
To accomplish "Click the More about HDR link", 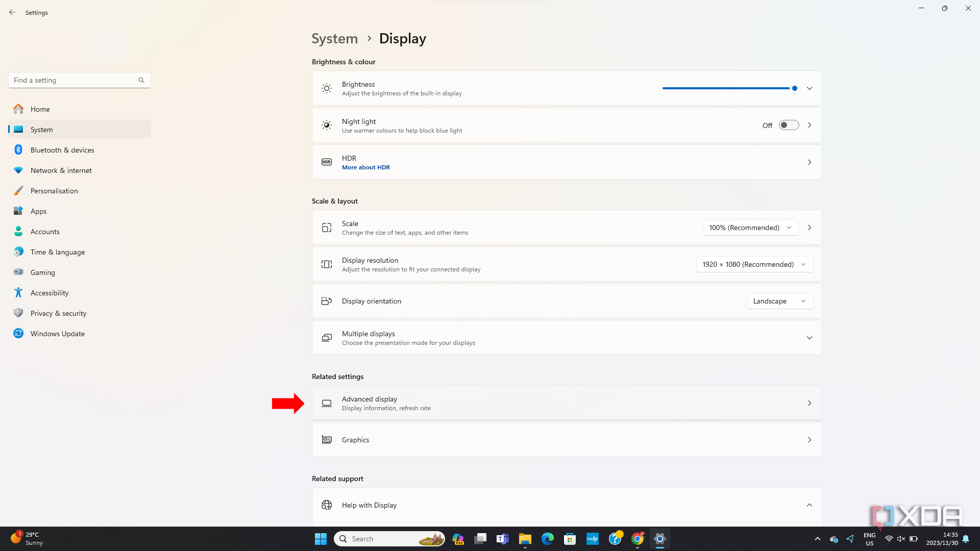I will pyautogui.click(x=366, y=167).
